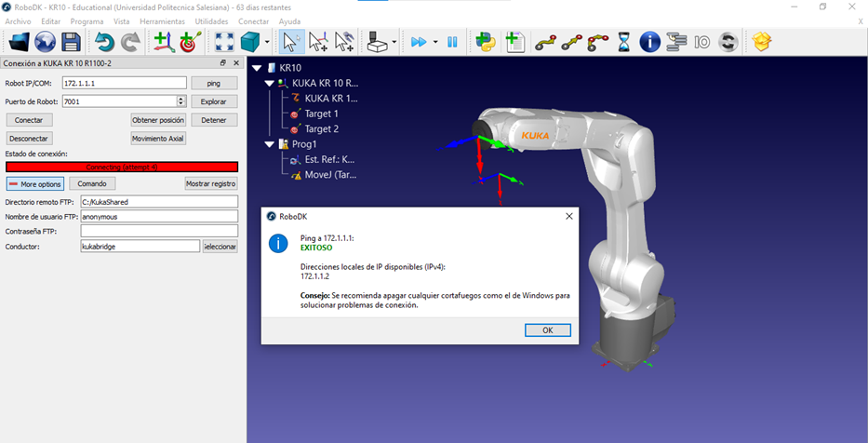Click the red Connecting status bar
Screen dimensions: 868x443
coord(122,167)
